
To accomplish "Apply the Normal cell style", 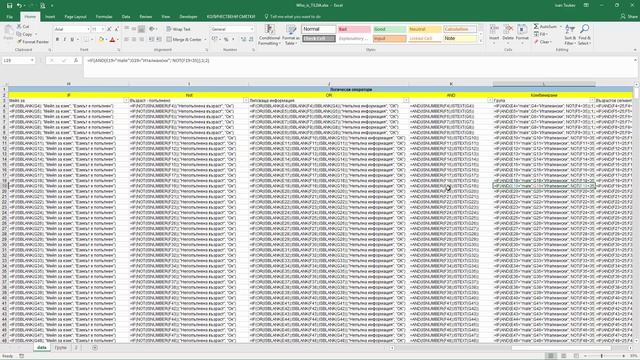I will tap(318, 29).
